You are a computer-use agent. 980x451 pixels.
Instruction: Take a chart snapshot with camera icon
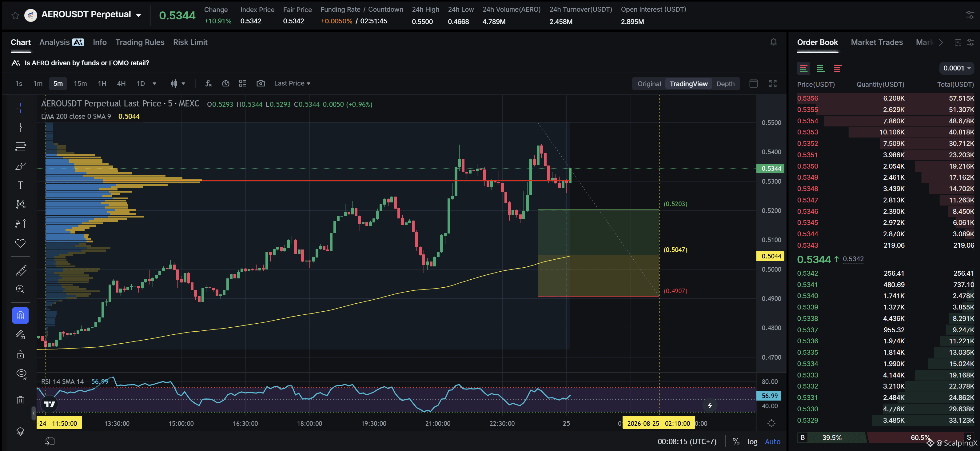click(261, 84)
